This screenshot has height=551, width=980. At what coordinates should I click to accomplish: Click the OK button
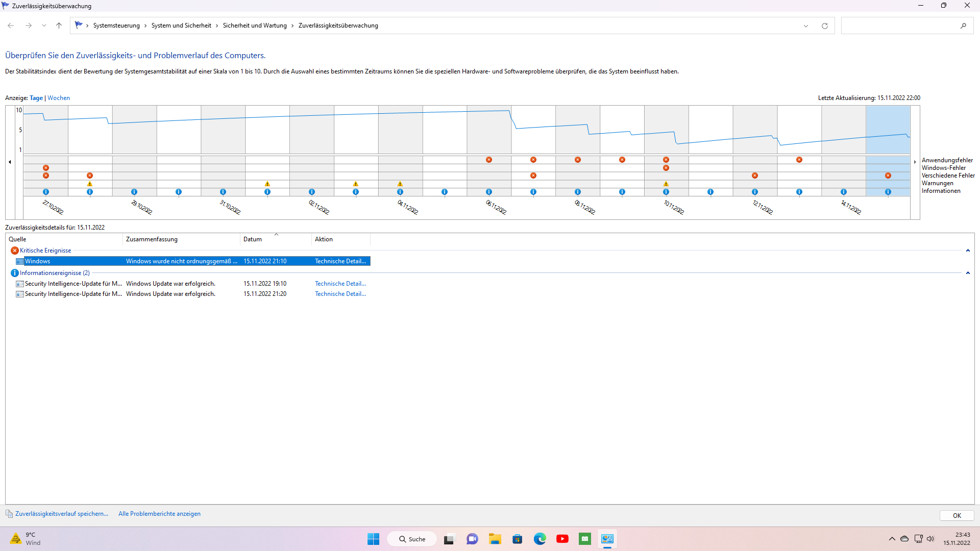957,515
